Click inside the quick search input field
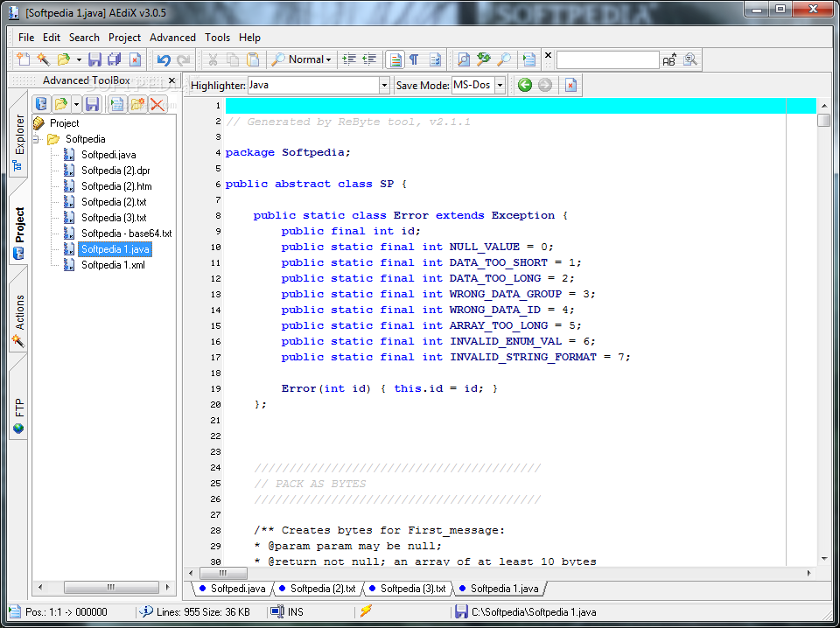 click(x=607, y=60)
